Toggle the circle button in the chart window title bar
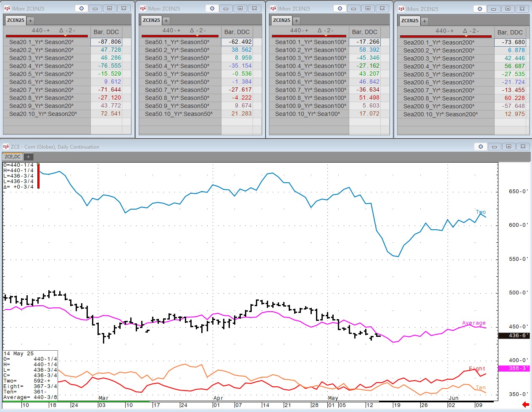 click(x=481, y=147)
